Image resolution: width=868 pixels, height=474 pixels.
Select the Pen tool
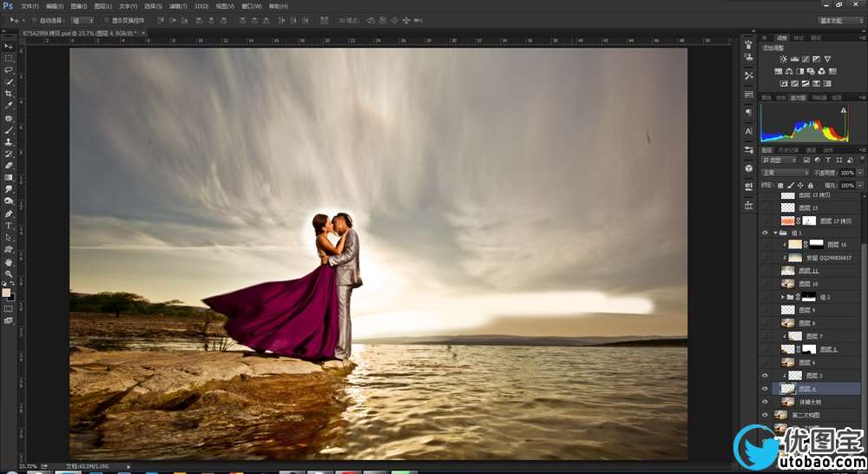pyautogui.click(x=9, y=214)
